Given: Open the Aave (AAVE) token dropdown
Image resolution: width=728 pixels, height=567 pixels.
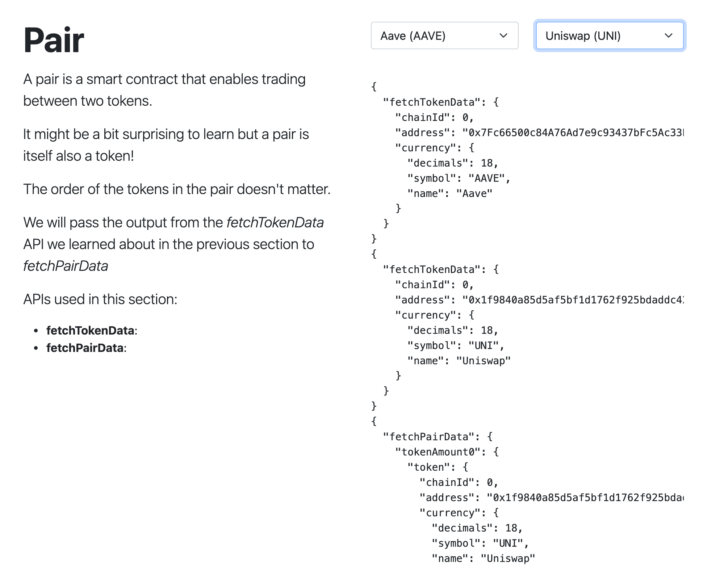Looking at the screenshot, I should click(444, 35).
